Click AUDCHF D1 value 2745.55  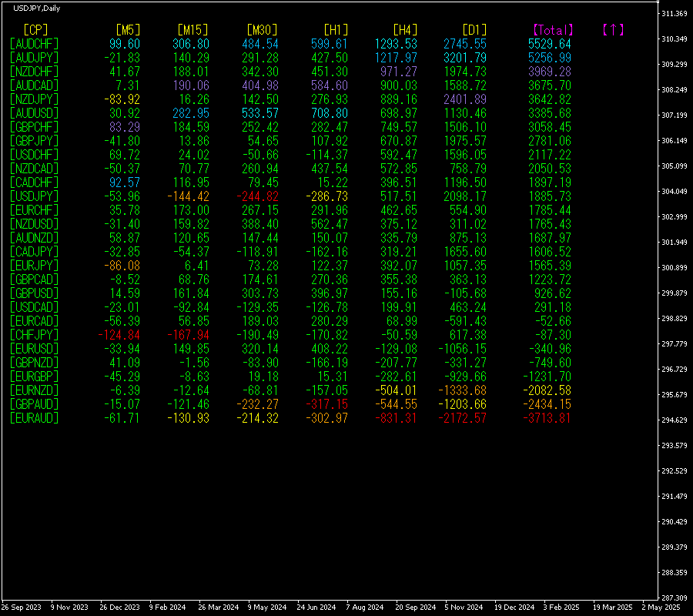(465, 44)
